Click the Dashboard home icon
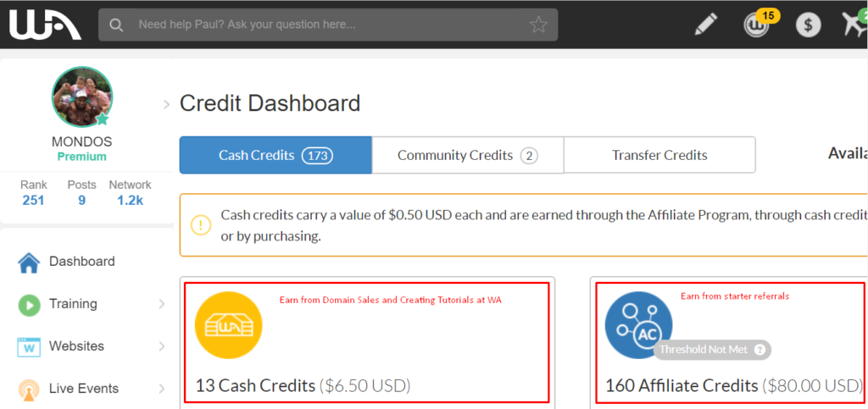The image size is (868, 409). click(29, 262)
